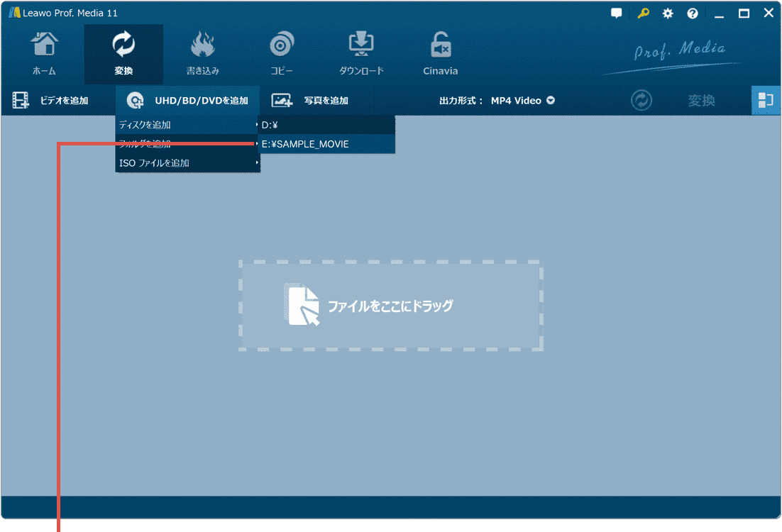Open the Download (ダウンロード) module

361,53
